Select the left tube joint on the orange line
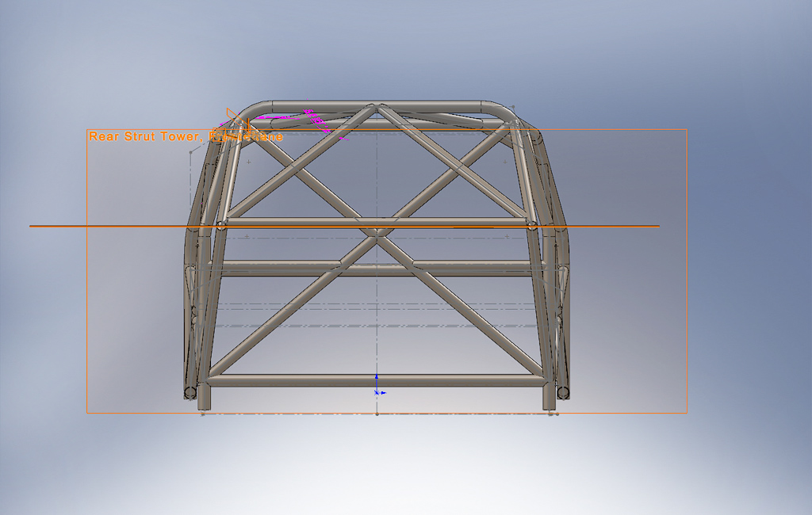Image resolution: width=812 pixels, height=515 pixels. [x=221, y=226]
